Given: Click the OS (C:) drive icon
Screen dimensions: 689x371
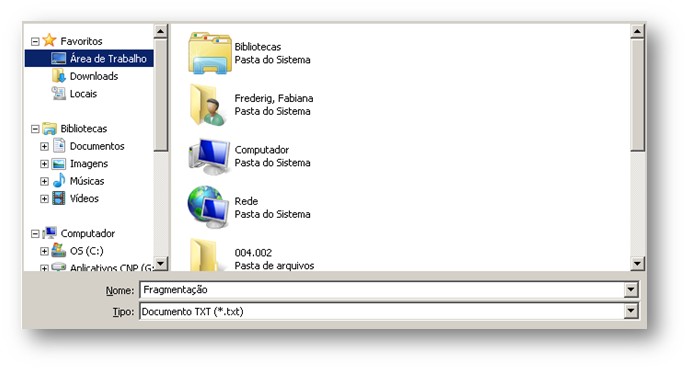Looking at the screenshot, I should (59, 251).
